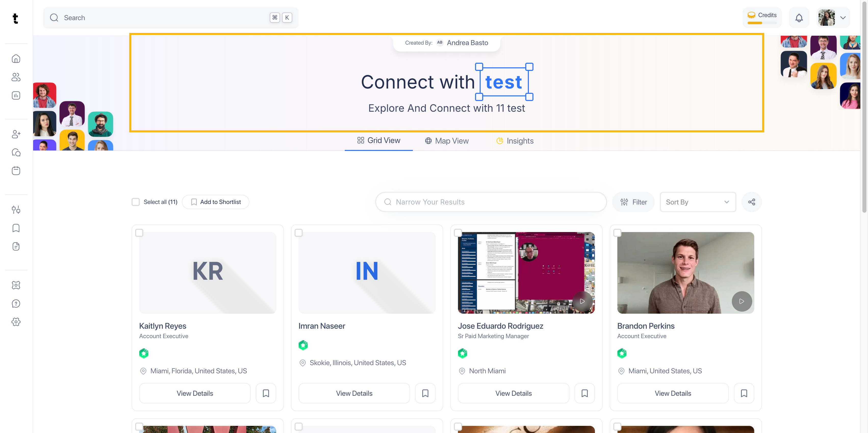Open the calendar icon in sidebar
Viewport: 868px width, 433px height.
pyautogui.click(x=16, y=171)
